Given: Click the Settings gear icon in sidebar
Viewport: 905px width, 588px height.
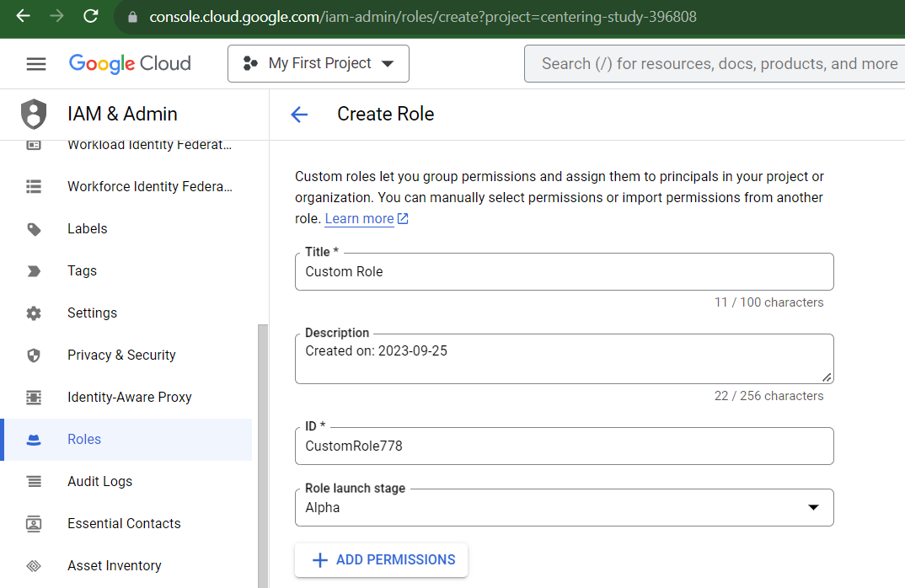Looking at the screenshot, I should 34,313.
